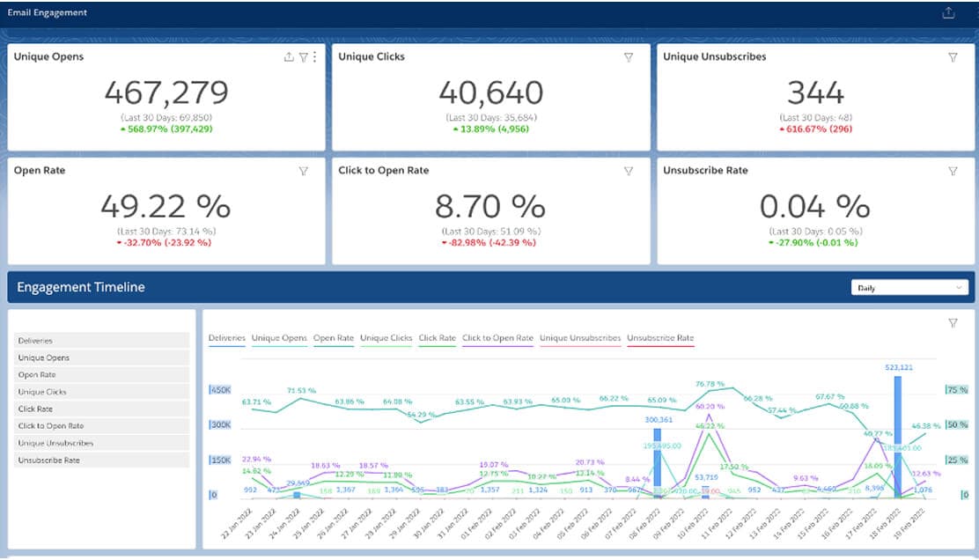
Task: Toggle Unsubscribe Rate series in chart legend
Action: (x=660, y=338)
